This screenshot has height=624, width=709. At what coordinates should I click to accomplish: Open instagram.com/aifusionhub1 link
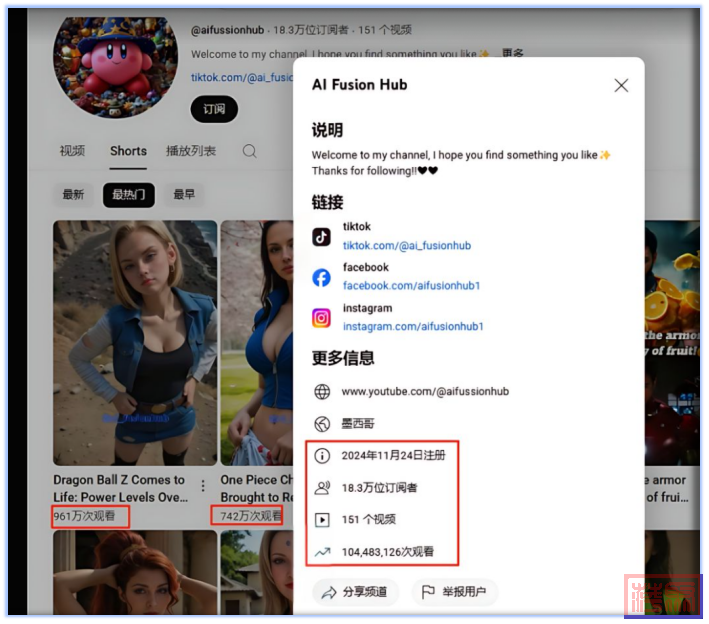click(413, 326)
